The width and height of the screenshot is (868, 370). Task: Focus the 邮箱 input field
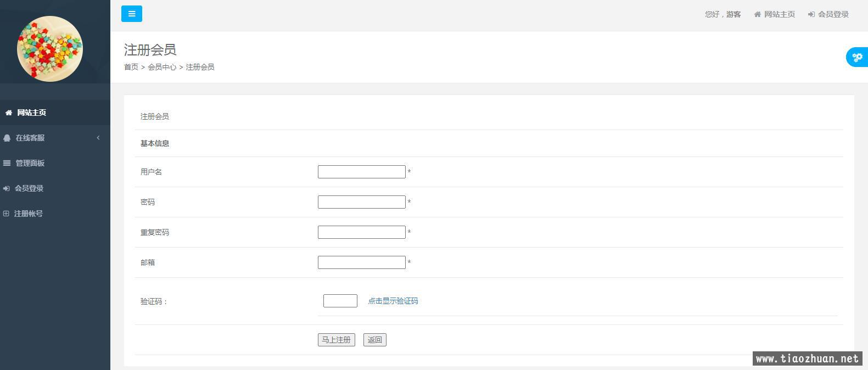(x=361, y=262)
